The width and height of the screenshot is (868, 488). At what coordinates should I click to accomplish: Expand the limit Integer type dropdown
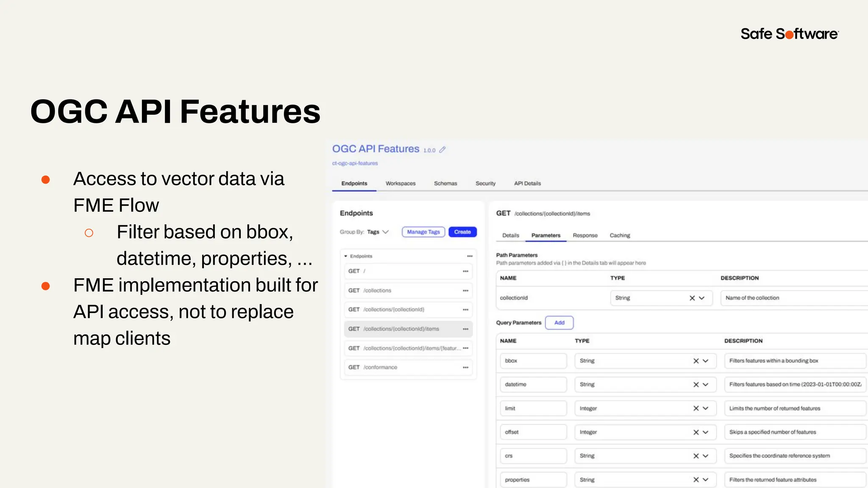click(706, 408)
